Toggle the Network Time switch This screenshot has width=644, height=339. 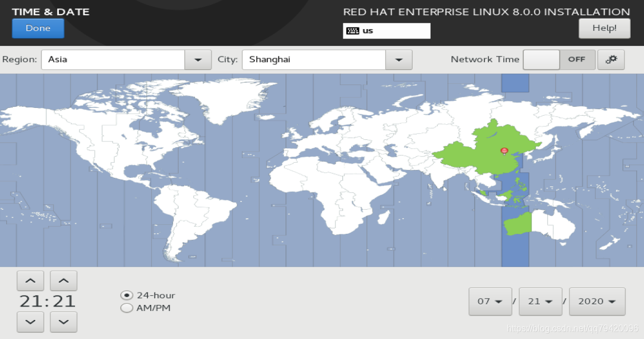pyautogui.click(x=559, y=60)
